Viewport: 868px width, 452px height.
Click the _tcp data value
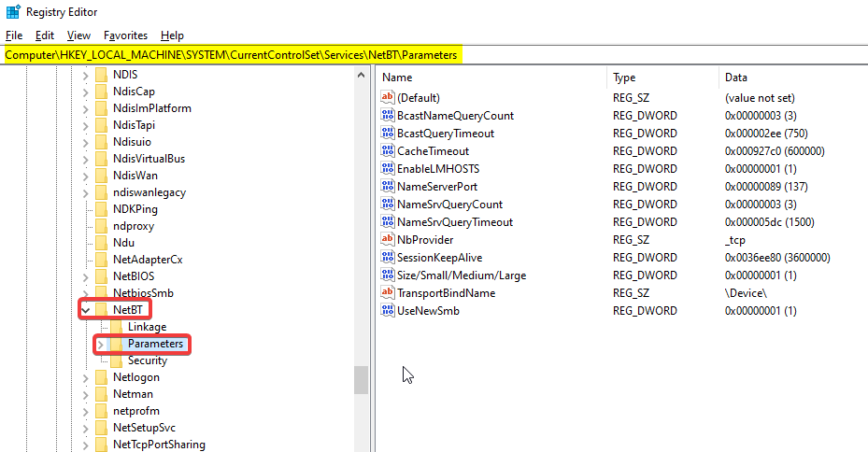(735, 240)
